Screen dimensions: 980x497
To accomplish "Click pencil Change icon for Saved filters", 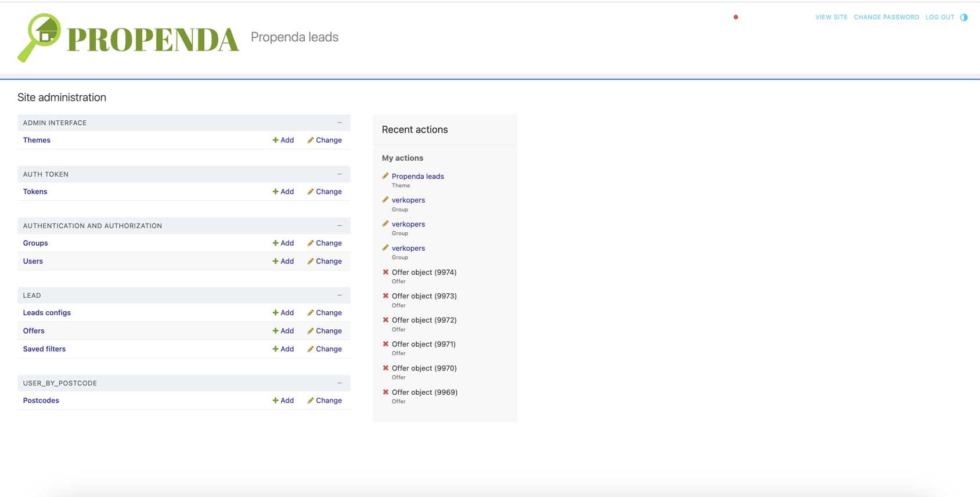I will click(x=311, y=349).
